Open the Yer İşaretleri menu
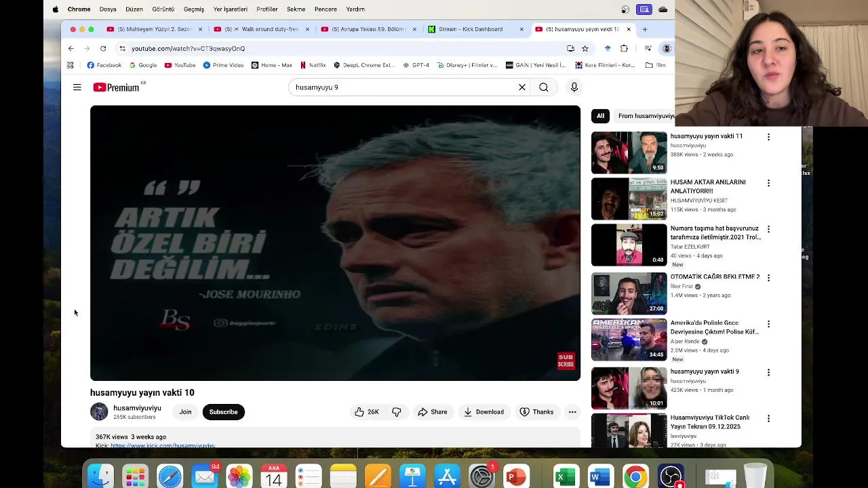 pyautogui.click(x=231, y=9)
